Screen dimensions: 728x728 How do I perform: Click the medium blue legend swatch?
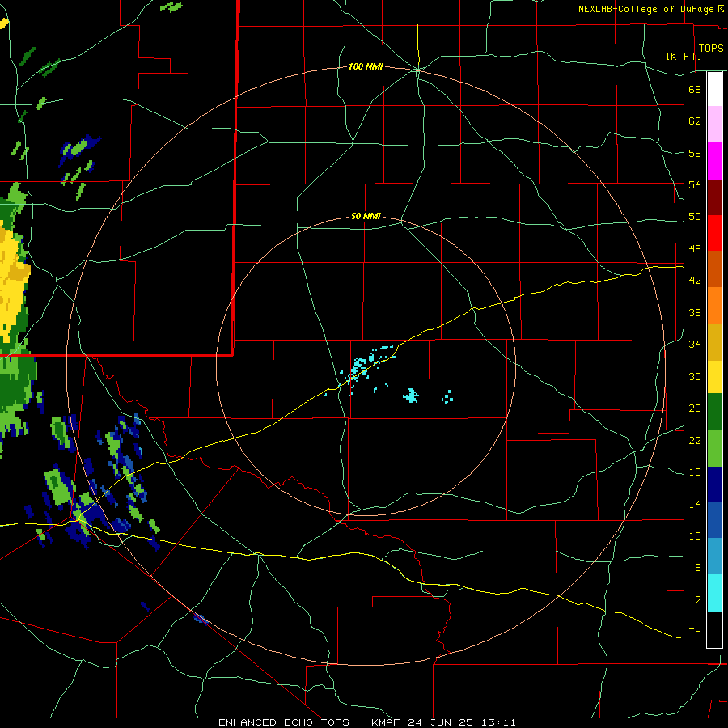(714, 520)
